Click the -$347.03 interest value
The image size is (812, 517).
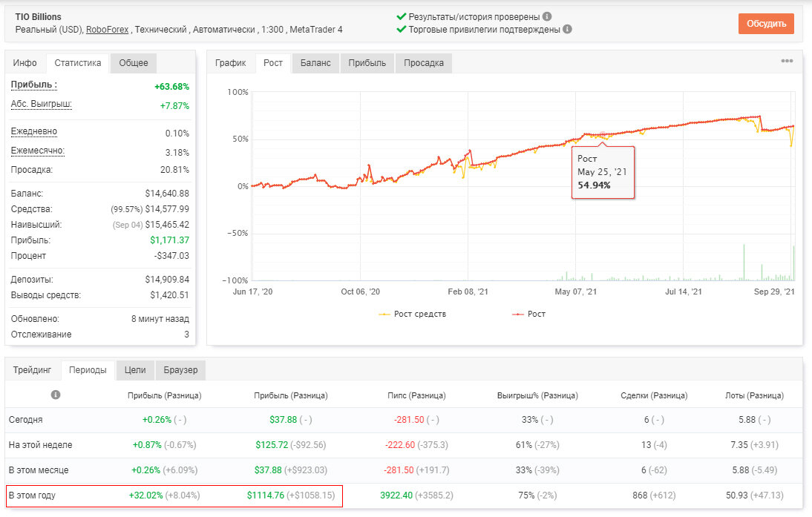(x=171, y=256)
